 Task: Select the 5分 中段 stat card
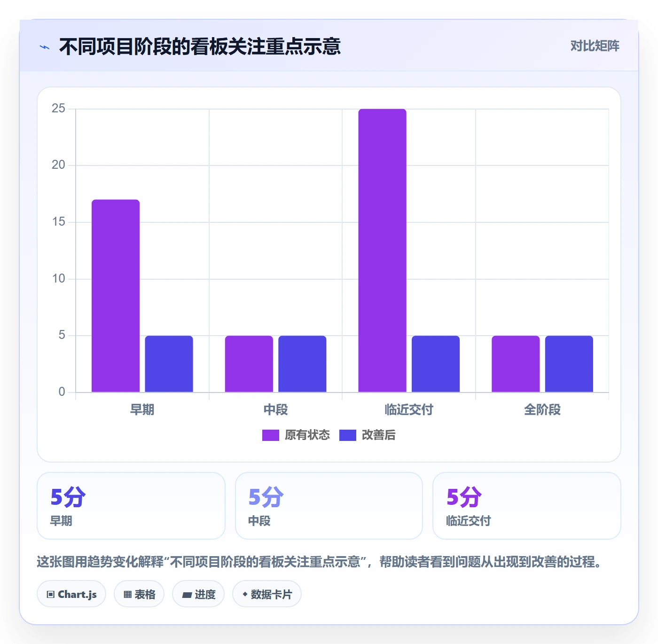tap(329, 506)
